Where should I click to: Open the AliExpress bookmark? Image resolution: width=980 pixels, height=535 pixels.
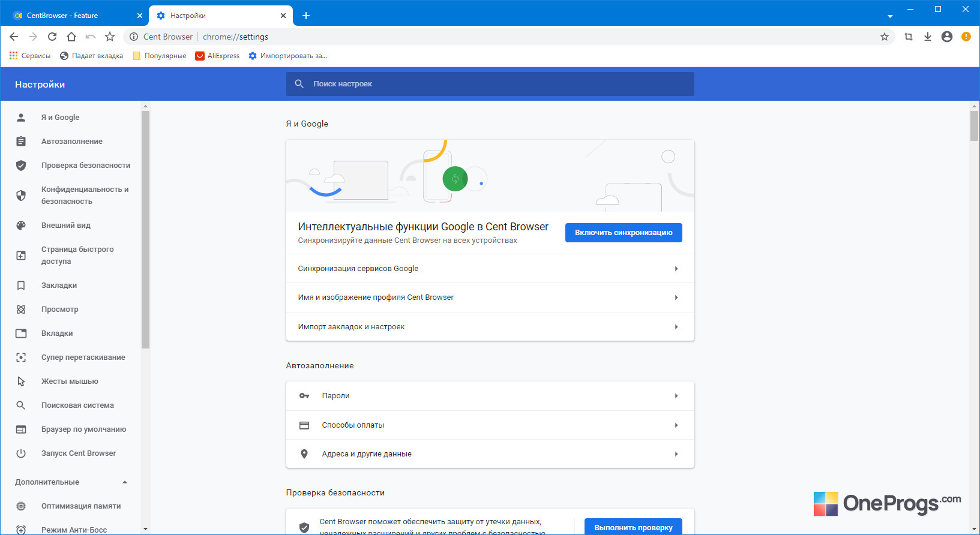[217, 56]
